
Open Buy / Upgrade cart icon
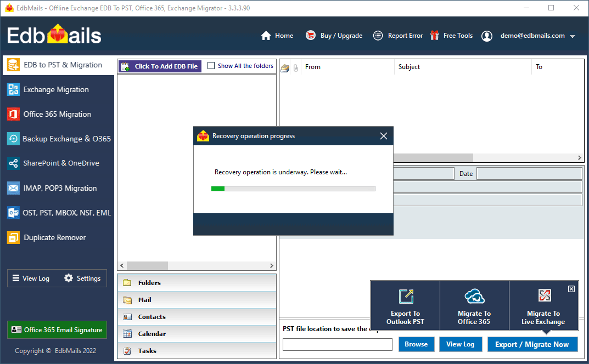(x=311, y=35)
